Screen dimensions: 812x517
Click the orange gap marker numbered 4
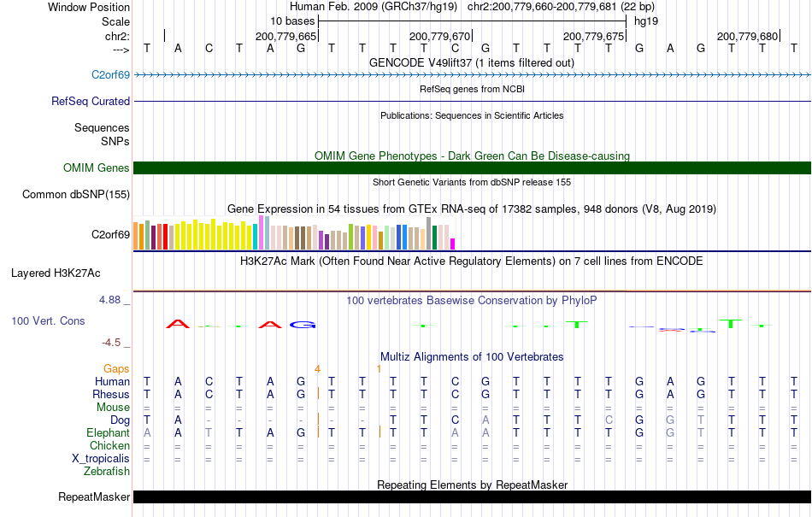point(317,368)
